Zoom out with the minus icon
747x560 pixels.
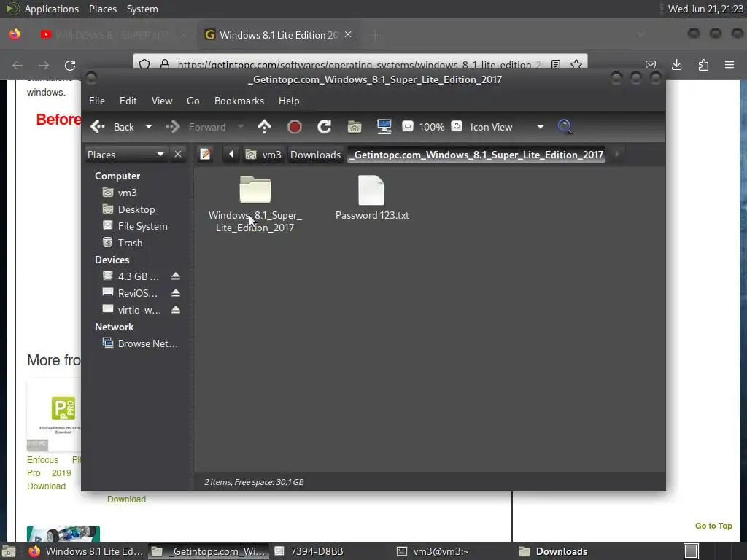pyautogui.click(x=407, y=127)
